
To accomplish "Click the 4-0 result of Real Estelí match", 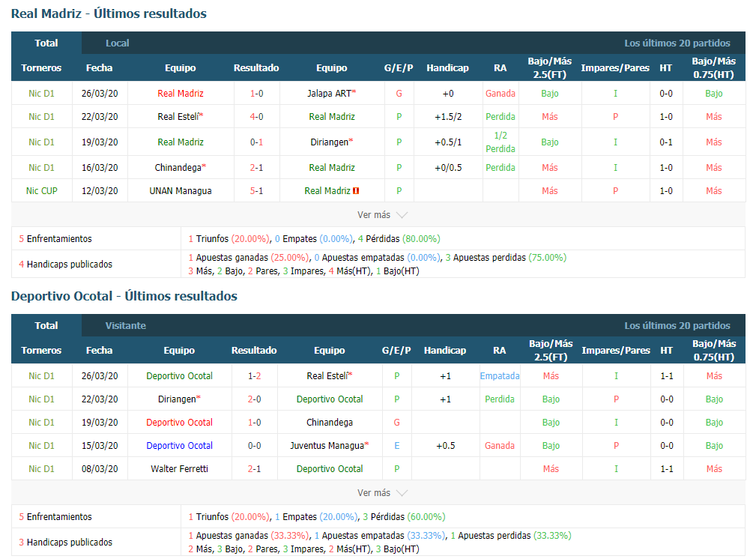I will pyautogui.click(x=256, y=117).
